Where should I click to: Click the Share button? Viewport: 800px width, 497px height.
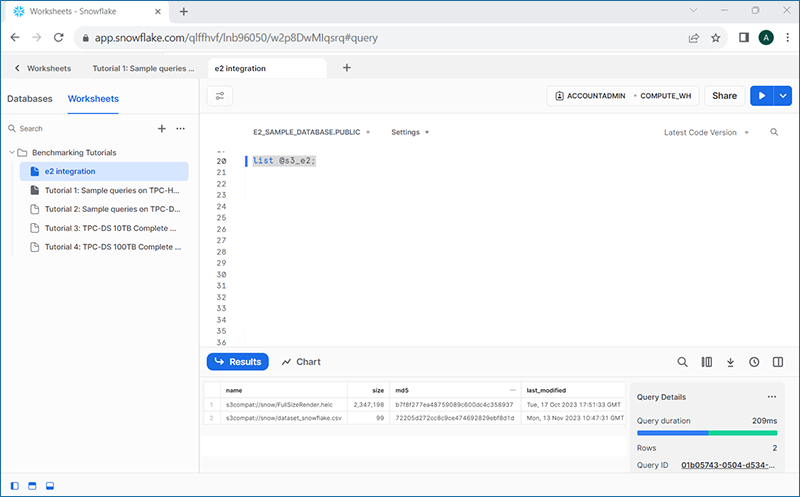tap(724, 96)
